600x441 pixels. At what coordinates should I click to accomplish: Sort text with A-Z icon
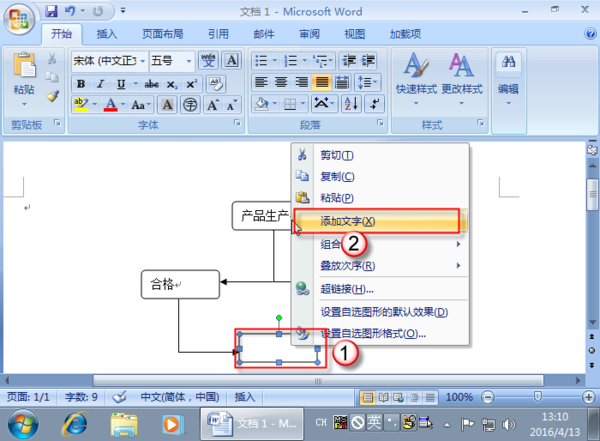[351, 104]
